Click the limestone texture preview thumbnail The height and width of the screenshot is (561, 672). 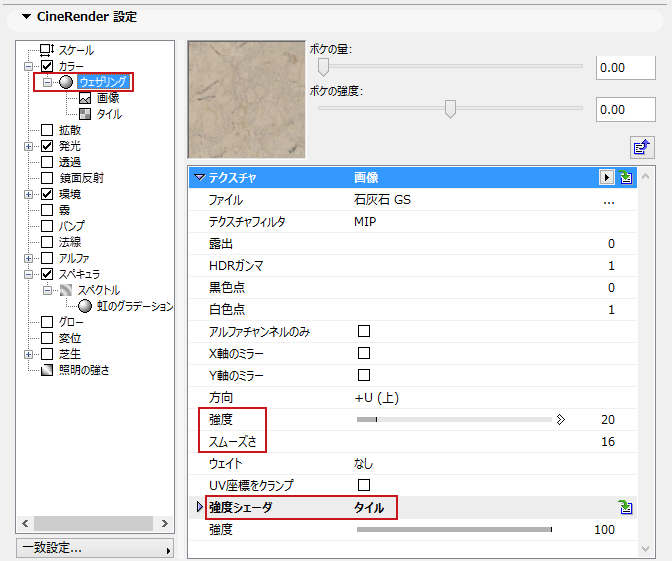click(247, 100)
